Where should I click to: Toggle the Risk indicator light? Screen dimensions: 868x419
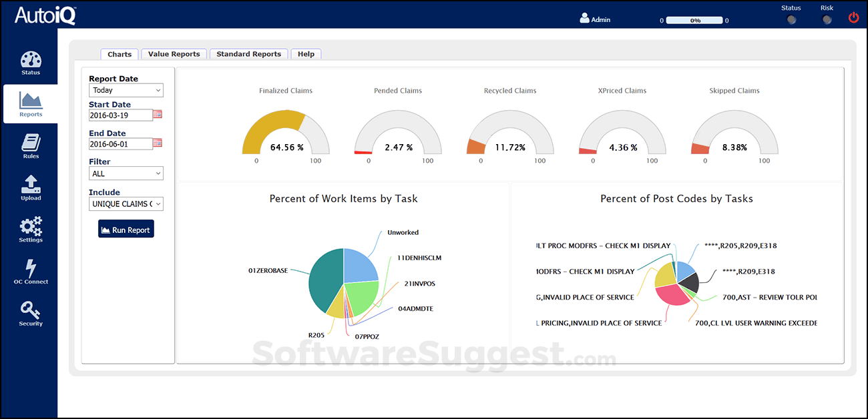pos(827,20)
